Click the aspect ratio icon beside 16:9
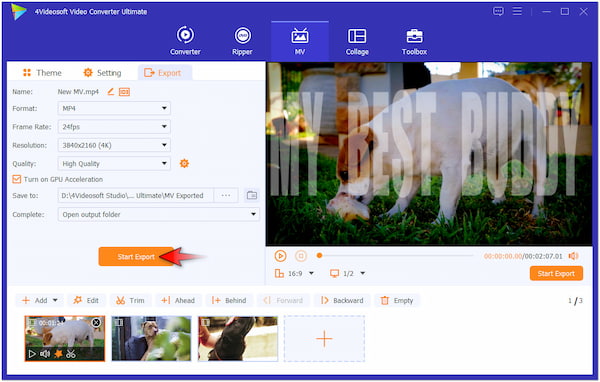600x382 pixels. coord(279,273)
